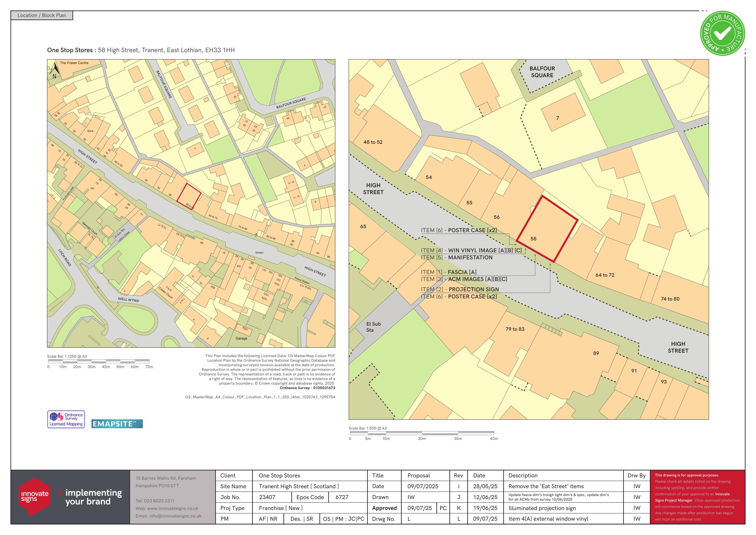Click the "Location / Block Plan" sheet label

pos(42,16)
